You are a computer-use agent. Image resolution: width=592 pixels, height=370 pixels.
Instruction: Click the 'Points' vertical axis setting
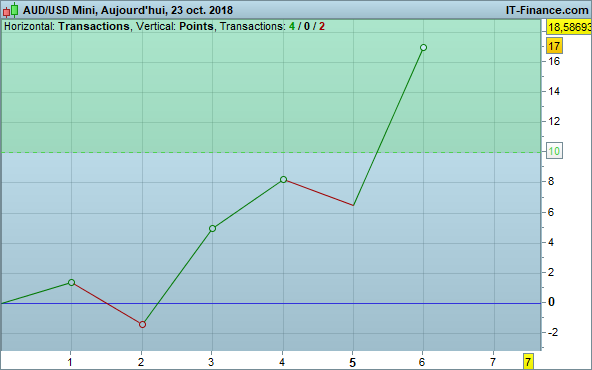coord(196,26)
